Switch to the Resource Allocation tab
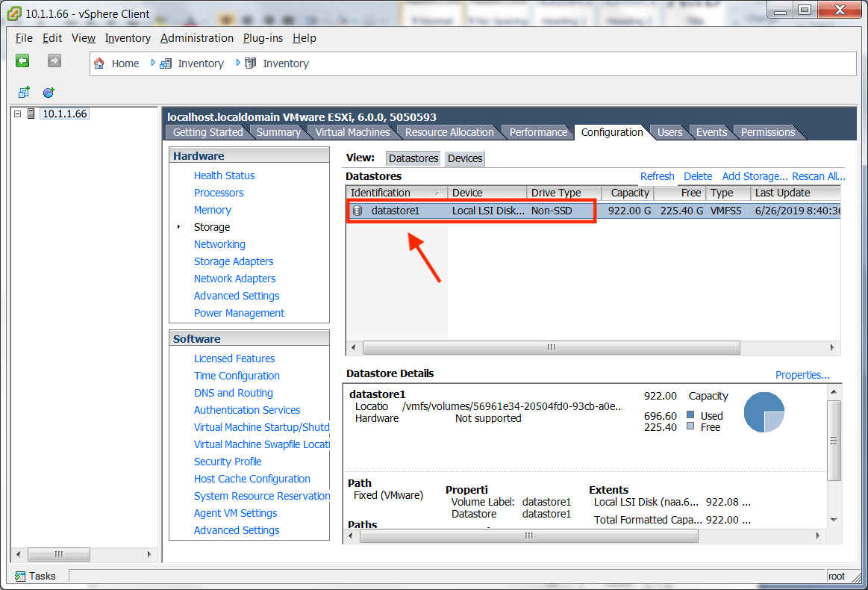868x590 pixels. 449,132
